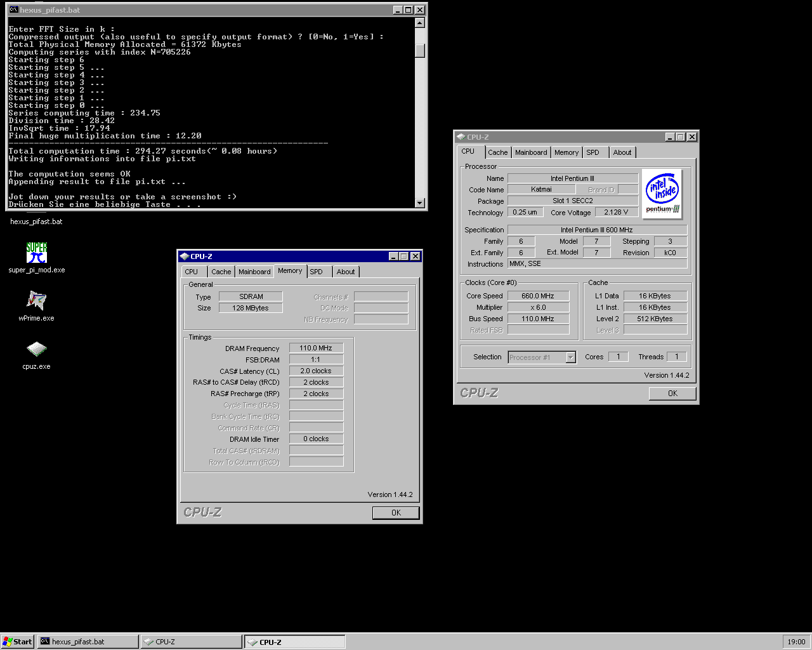This screenshot has height=650, width=812.
Task: Click the Core Voltage field 2.128 V
Action: (x=617, y=212)
